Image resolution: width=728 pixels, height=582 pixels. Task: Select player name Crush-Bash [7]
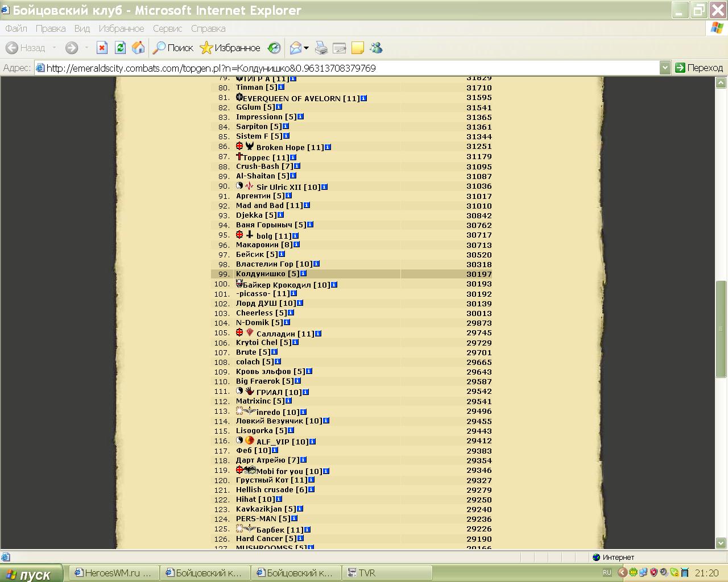click(264, 167)
